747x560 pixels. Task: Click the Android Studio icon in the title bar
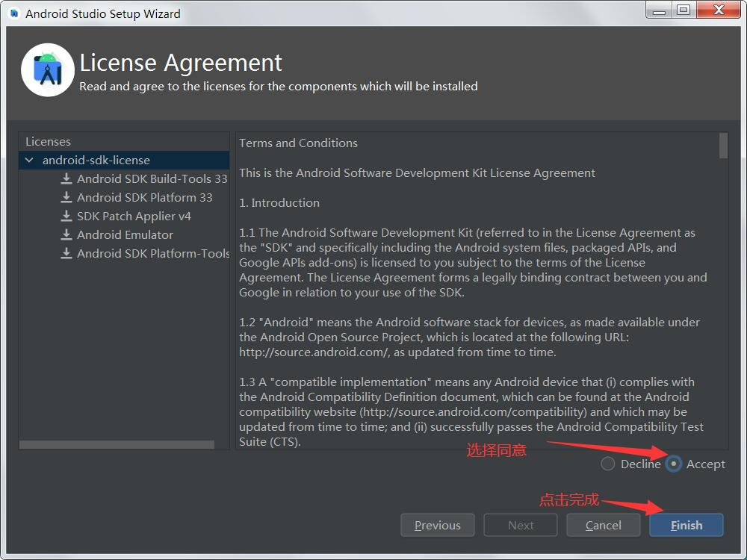tap(13, 13)
